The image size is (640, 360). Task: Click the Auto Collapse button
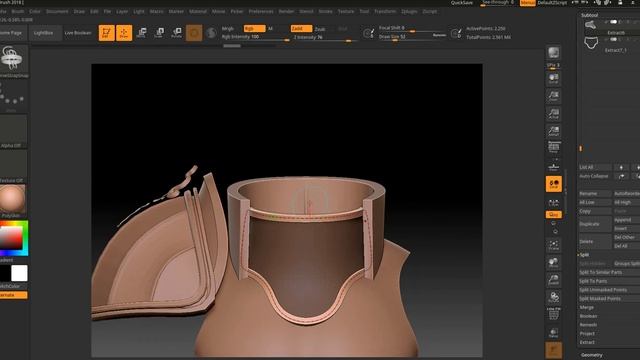coord(595,176)
